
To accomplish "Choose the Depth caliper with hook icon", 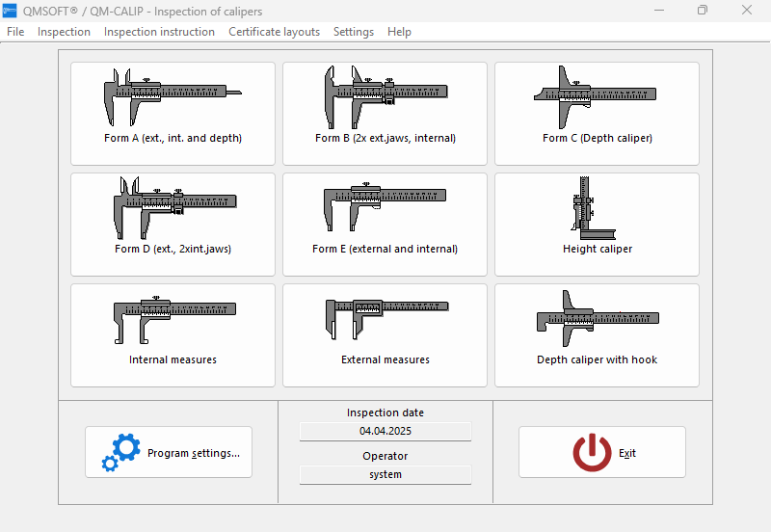I will [x=597, y=335].
